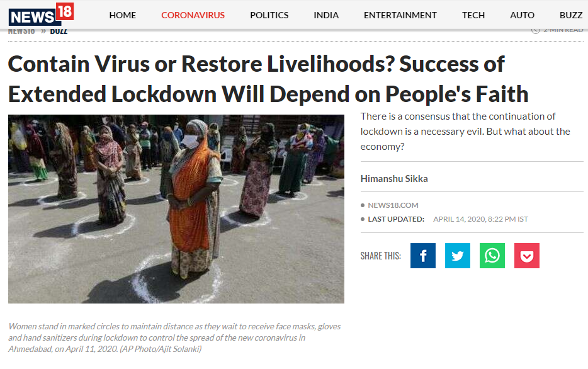Select India in the navigation bar
The height and width of the screenshot is (369, 588).
pos(326,15)
